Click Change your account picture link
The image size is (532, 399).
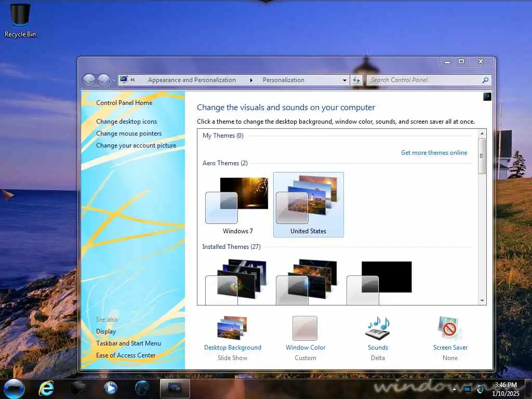[136, 145]
